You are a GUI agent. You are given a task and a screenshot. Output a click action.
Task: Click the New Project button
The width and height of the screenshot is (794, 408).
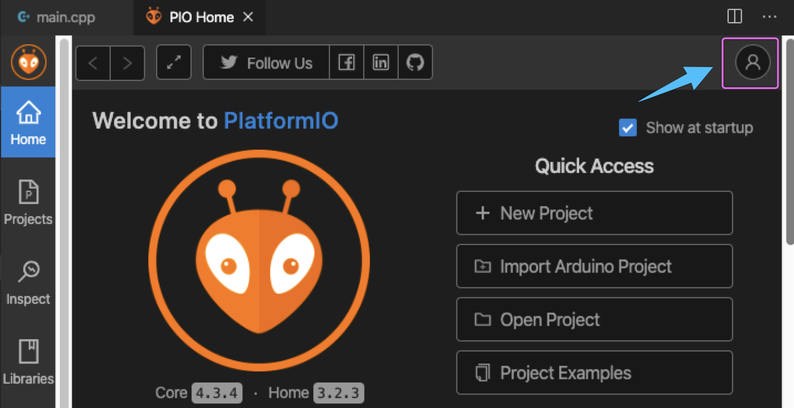[594, 213]
